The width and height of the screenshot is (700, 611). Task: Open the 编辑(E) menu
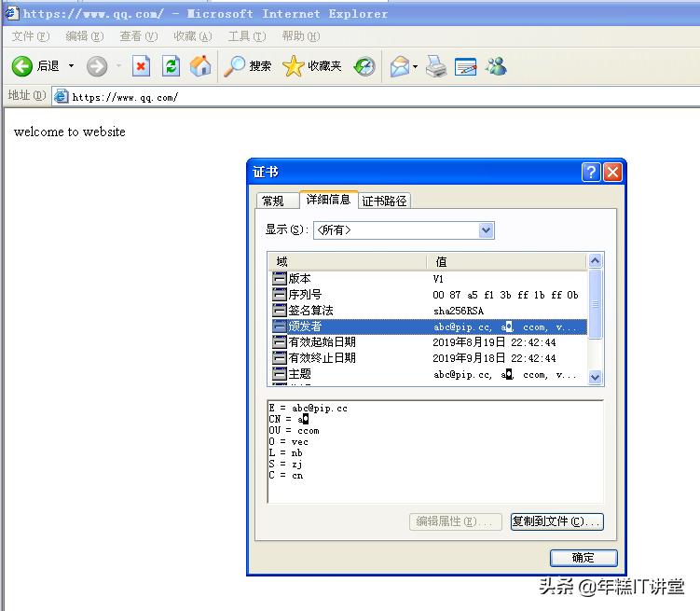point(85,36)
